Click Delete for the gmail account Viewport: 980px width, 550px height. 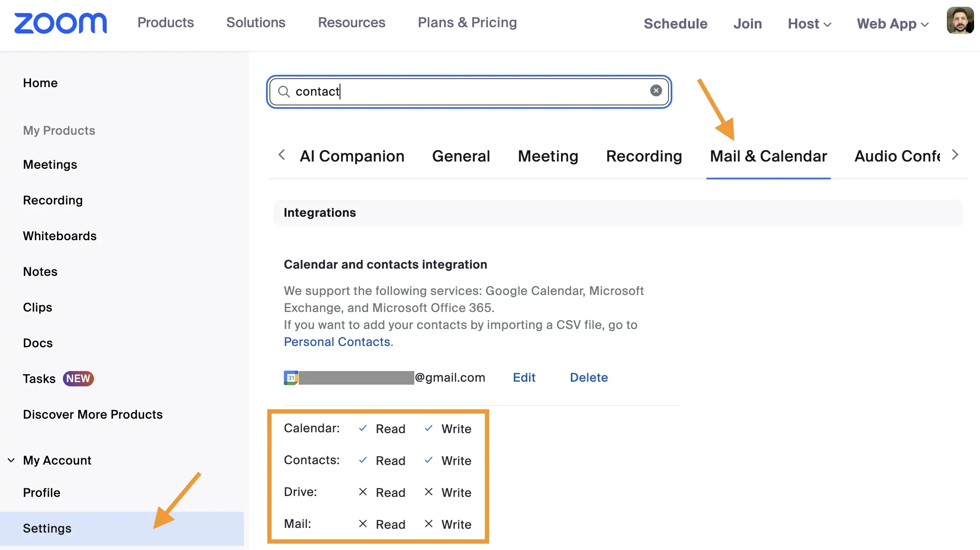pyautogui.click(x=589, y=377)
